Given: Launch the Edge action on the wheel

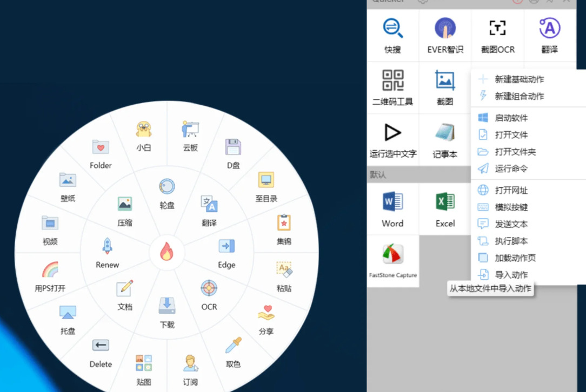Looking at the screenshot, I should pos(227,253).
